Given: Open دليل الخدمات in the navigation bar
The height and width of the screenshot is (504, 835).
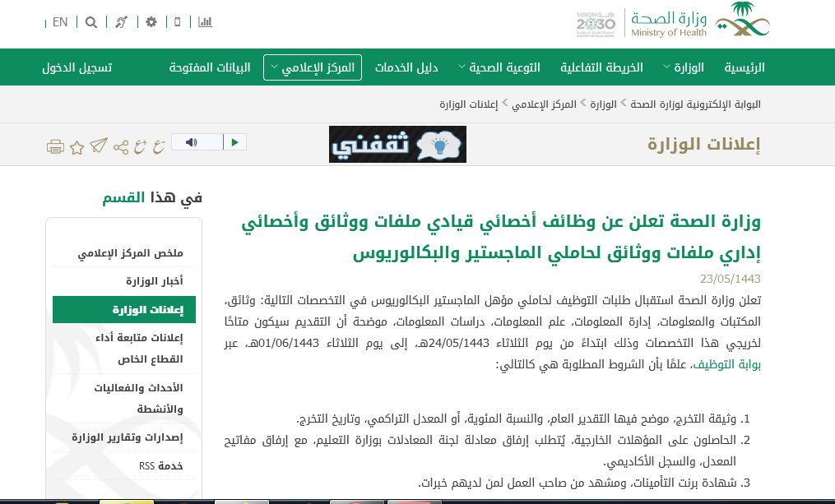Looking at the screenshot, I should coord(407,67).
